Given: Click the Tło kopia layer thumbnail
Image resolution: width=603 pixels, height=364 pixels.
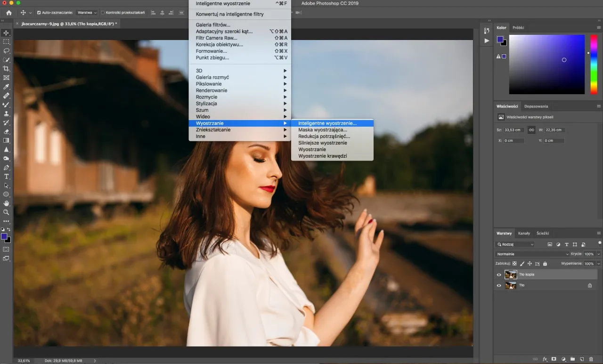Looking at the screenshot, I should [x=511, y=274].
